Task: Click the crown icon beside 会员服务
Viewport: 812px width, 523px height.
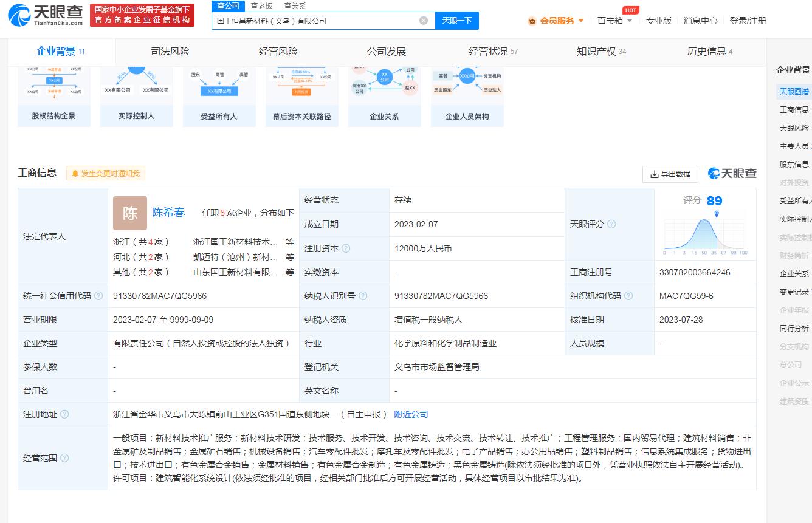Action: tap(532, 21)
